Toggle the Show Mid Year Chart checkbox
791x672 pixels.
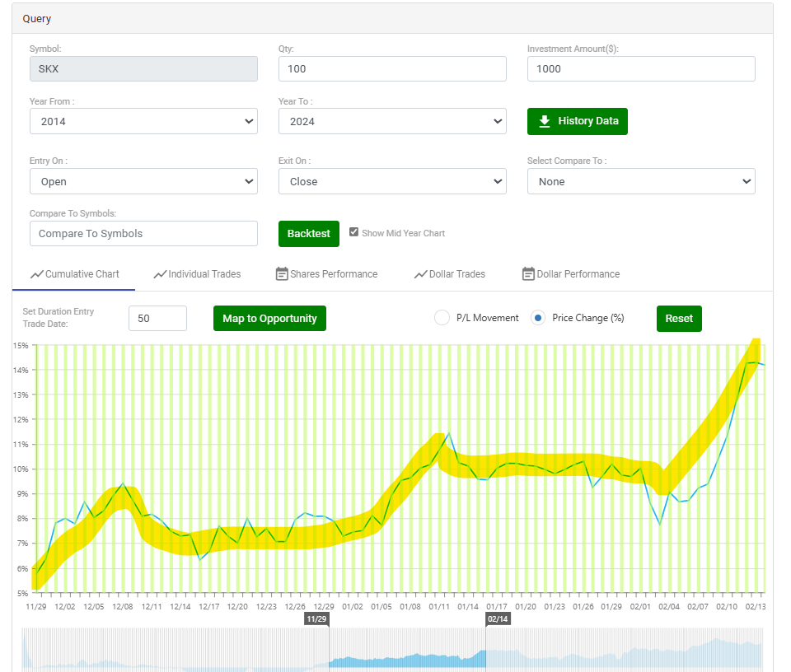pyautogui.click(x=353, y=232)
